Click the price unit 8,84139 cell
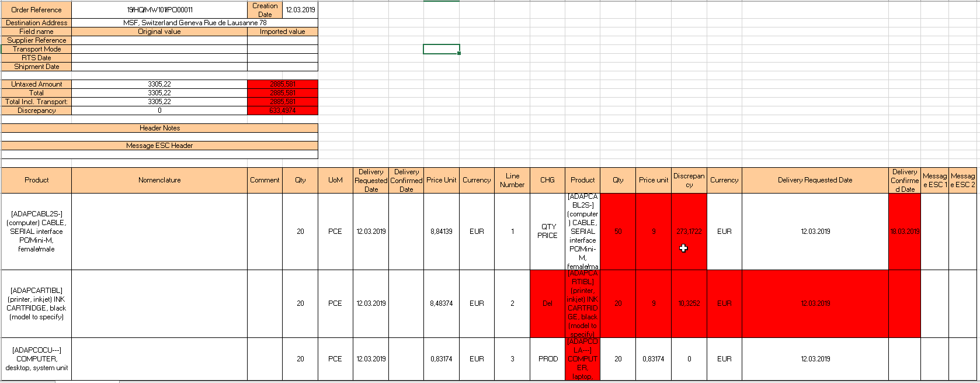Image resolution: width=980 pixels, height=383 pixels. click(442, 232)
